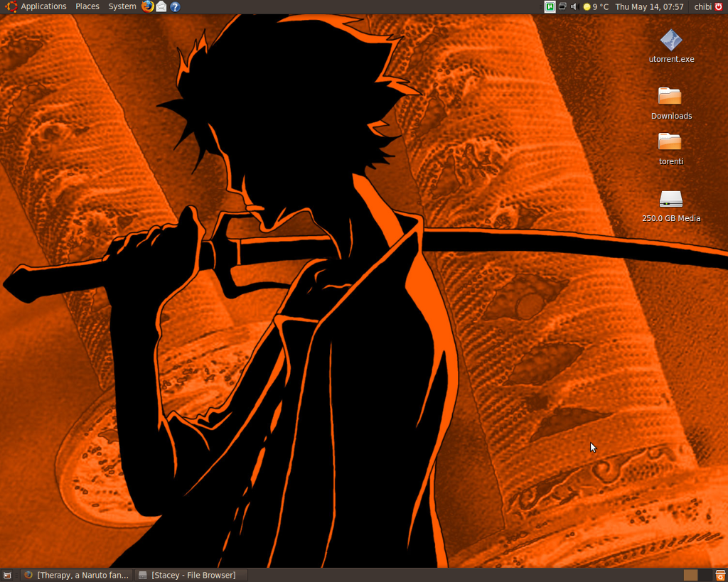Screen dimensions: 728x582
Task: Switch to the second workspace
Action: click(705, 576)
